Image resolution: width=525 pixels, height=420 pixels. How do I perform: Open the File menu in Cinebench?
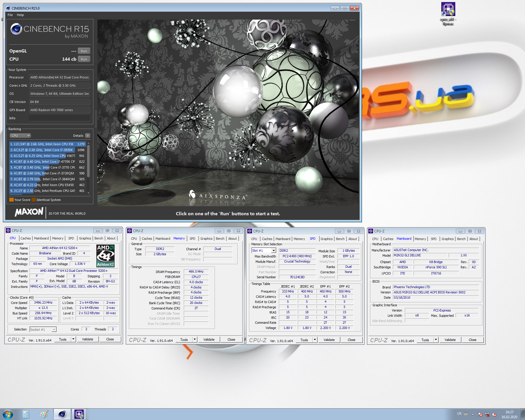pyautogui.click(x=10, y=15)
